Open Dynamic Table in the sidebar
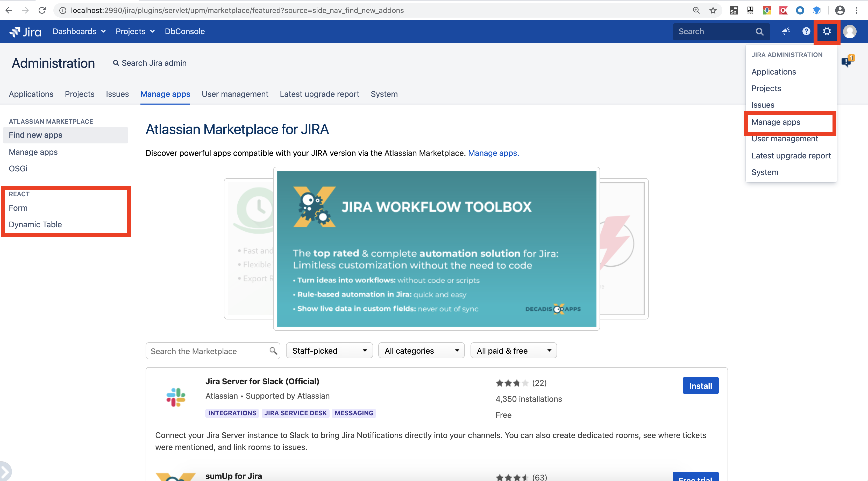Viewport: 868px width, 481px height. pyautogui.click(x=35, y=224)
